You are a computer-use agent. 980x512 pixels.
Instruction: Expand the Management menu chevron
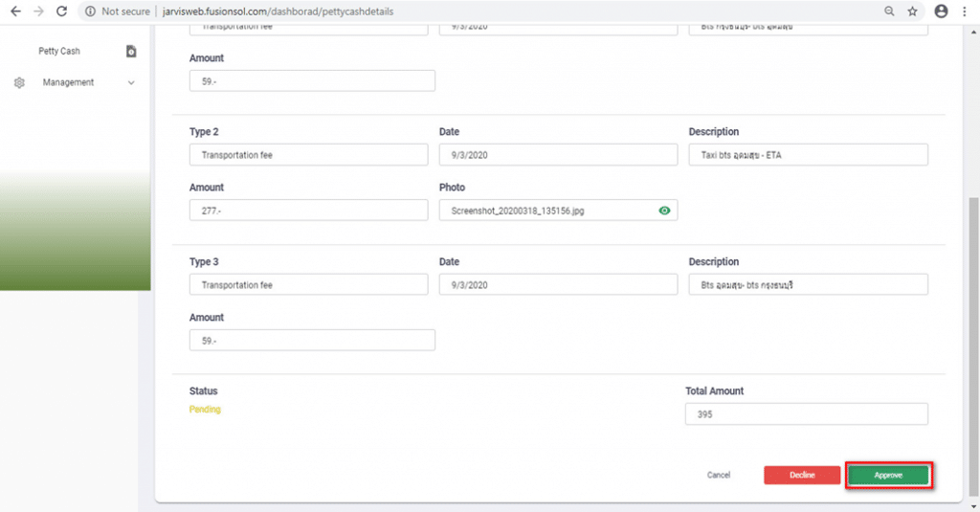coord(131,83)
